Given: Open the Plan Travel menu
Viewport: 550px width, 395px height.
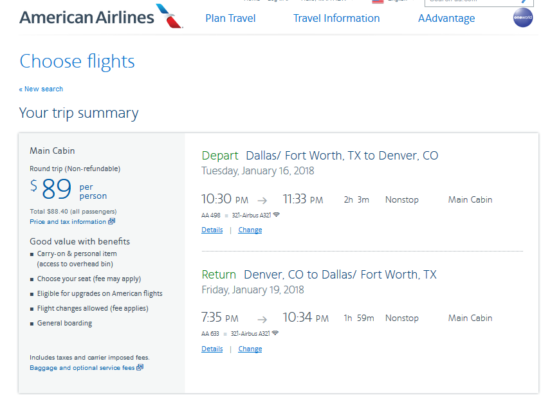Looking at the screenshot, I should (230, 18).
